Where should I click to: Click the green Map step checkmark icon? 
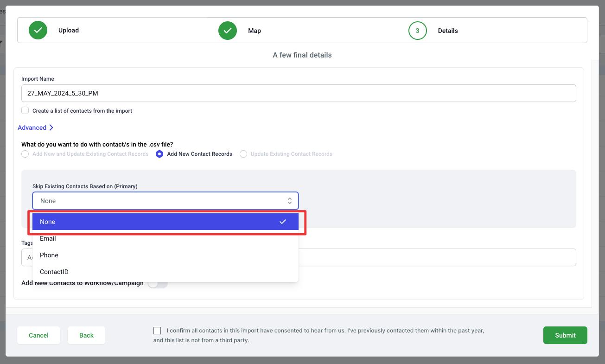(228, 31)
